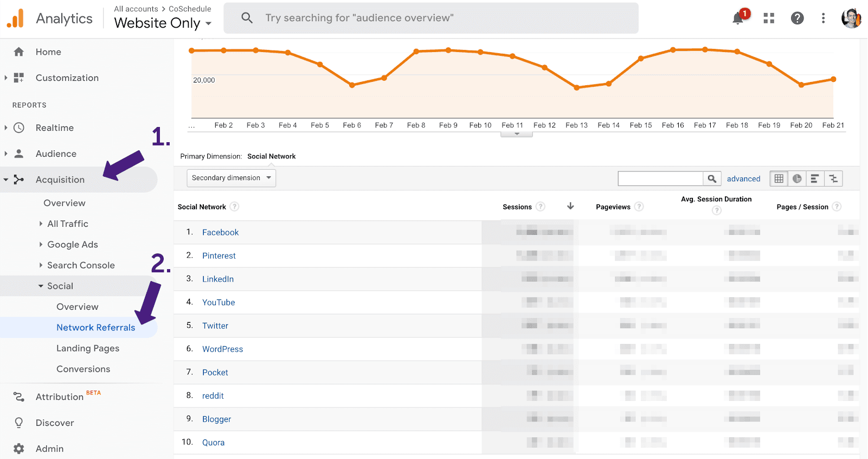Click the advanced filter link

[x=743, y=178]
